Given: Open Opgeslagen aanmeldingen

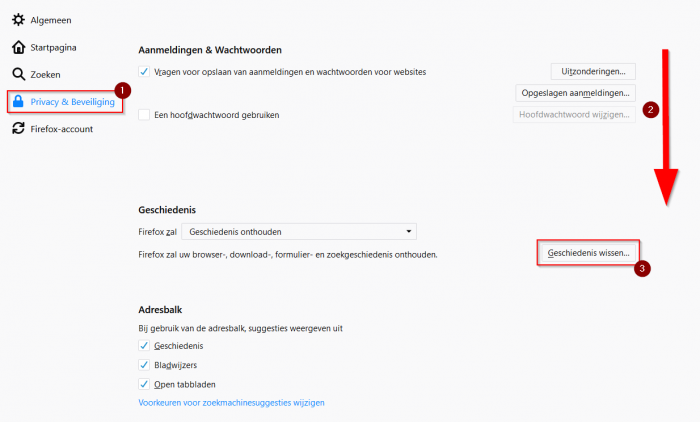Looking at the screenshot, I should (575, 93).
